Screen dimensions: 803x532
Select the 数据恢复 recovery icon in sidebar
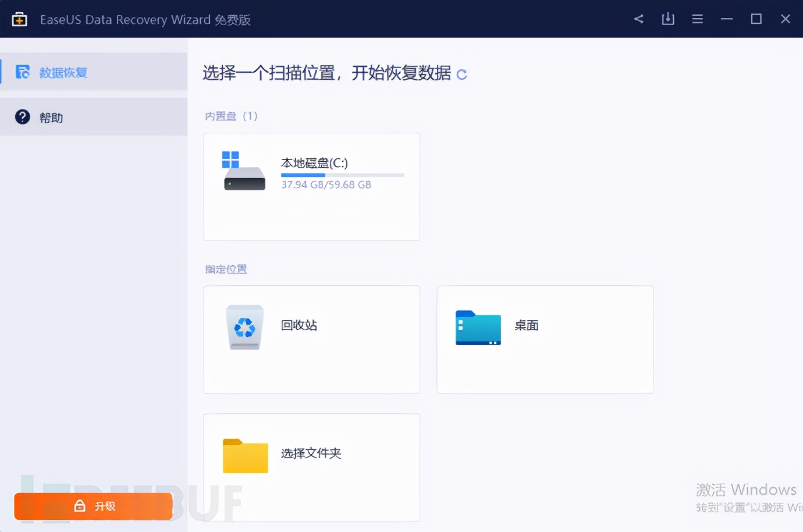tap(22, 71)
